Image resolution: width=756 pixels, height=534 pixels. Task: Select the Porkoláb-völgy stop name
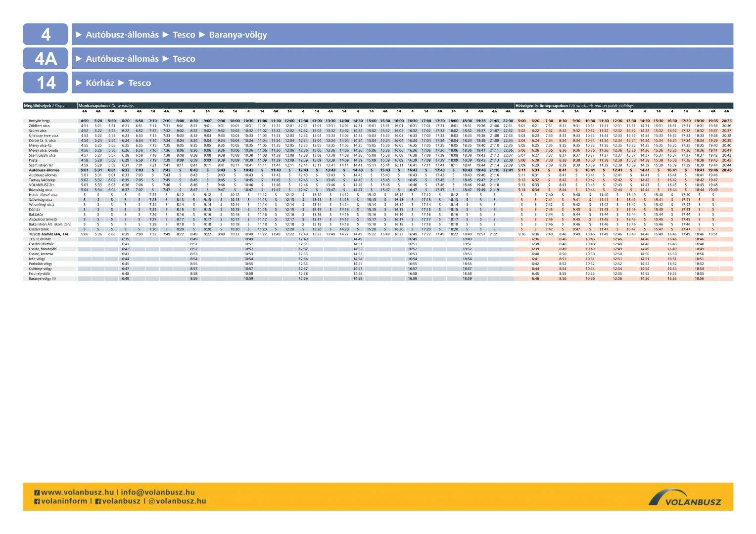[40, 264]
